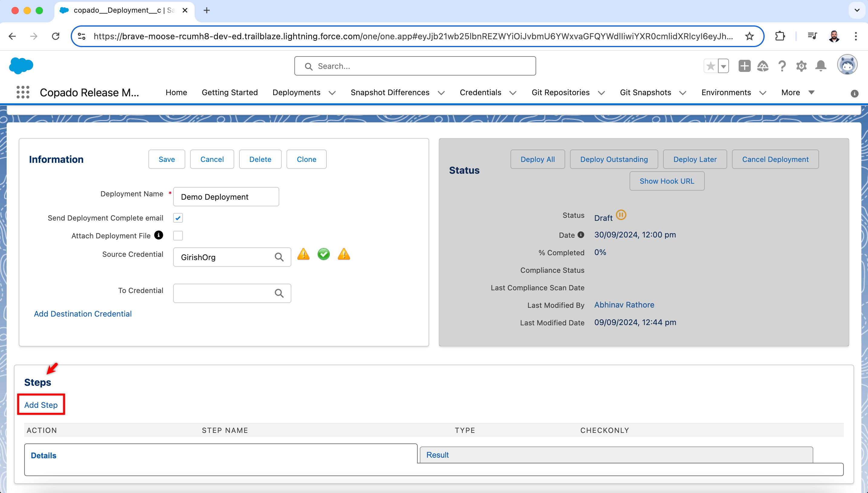
Task: Click Source Credential lookup magnifier icon
Action: (279, 257)
